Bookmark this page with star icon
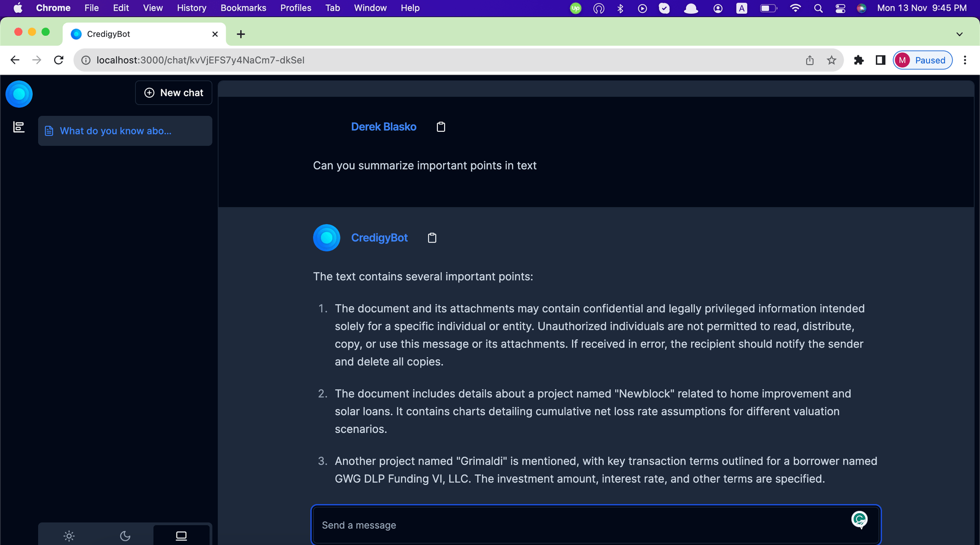980x545 pixels. (831, 60)
